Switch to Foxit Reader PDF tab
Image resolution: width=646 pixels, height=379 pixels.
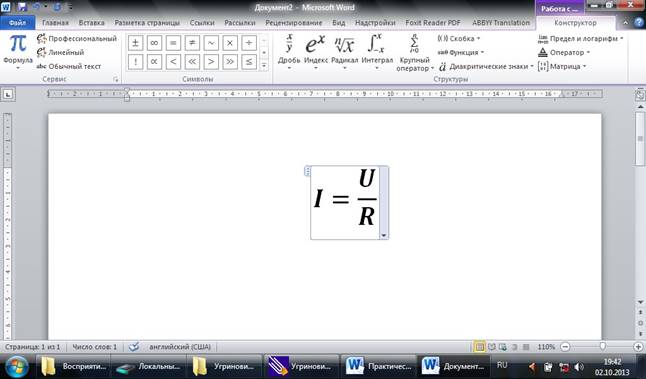tap(433, 23)
